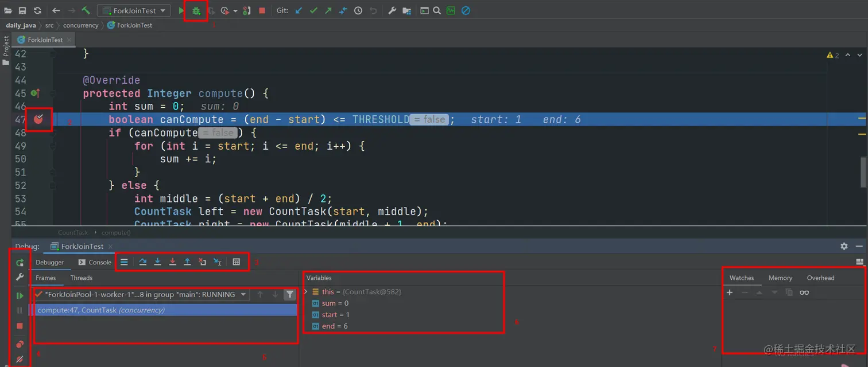The height and width of the screenshot is (367, 868).
Task: Click the Git Update Project blue arrow
Action: pyautogui.click(x=299, y=10)
